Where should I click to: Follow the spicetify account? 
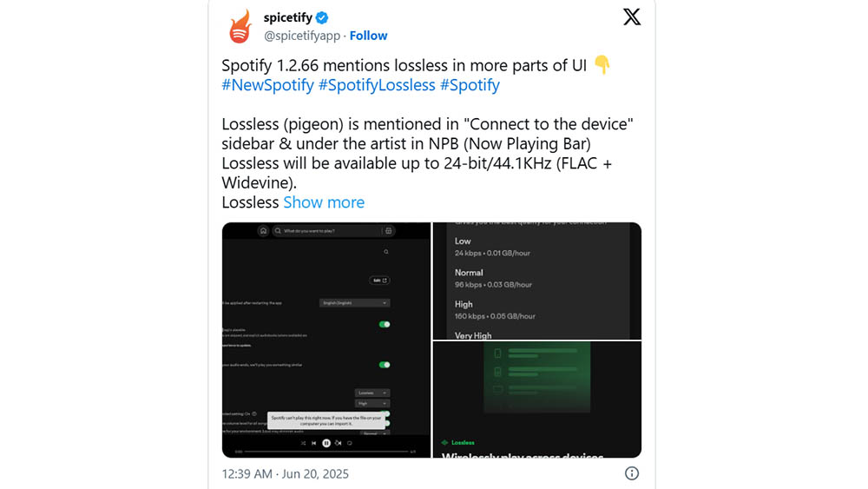pos(368,36)
